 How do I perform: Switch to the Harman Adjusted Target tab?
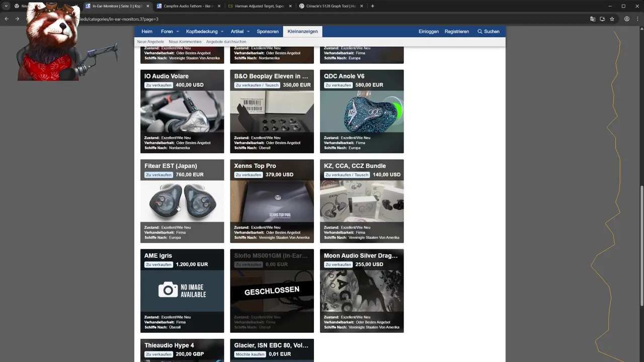point(258,6)
